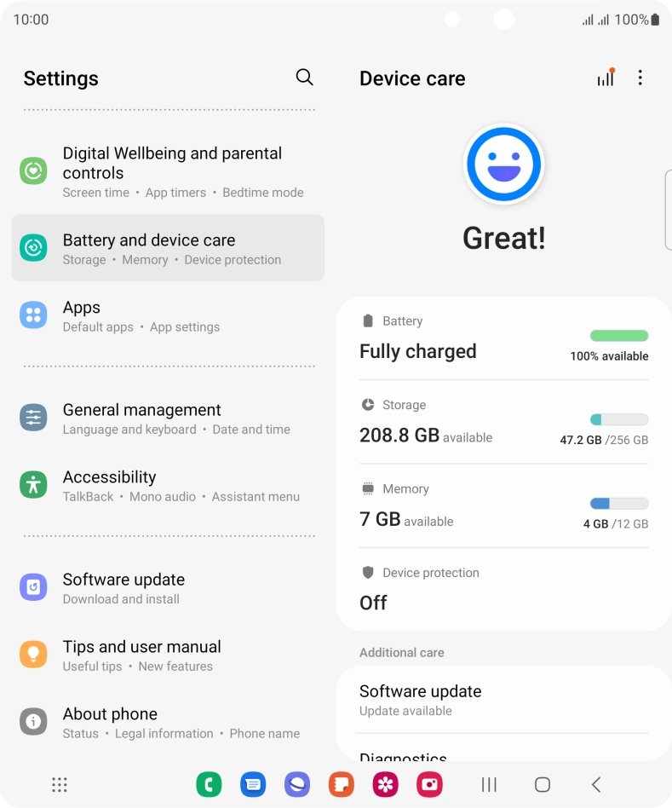Select Battery and device care
The height and width of the screenshot is (808, 672).
coord(168,248)
